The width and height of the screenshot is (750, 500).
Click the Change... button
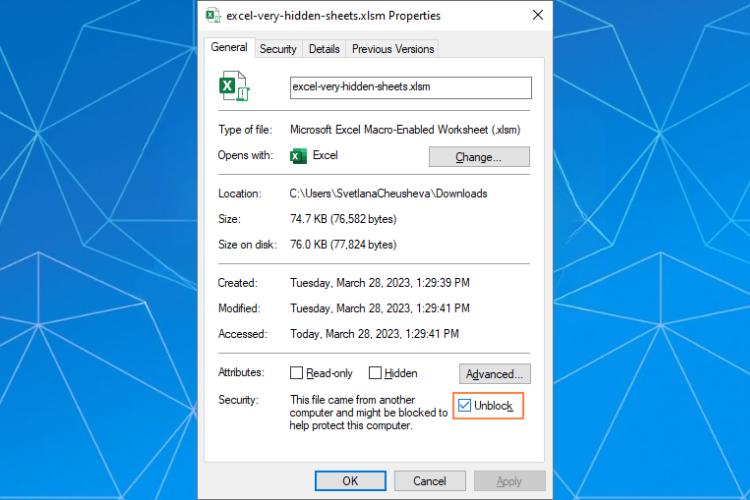point(479,157)
